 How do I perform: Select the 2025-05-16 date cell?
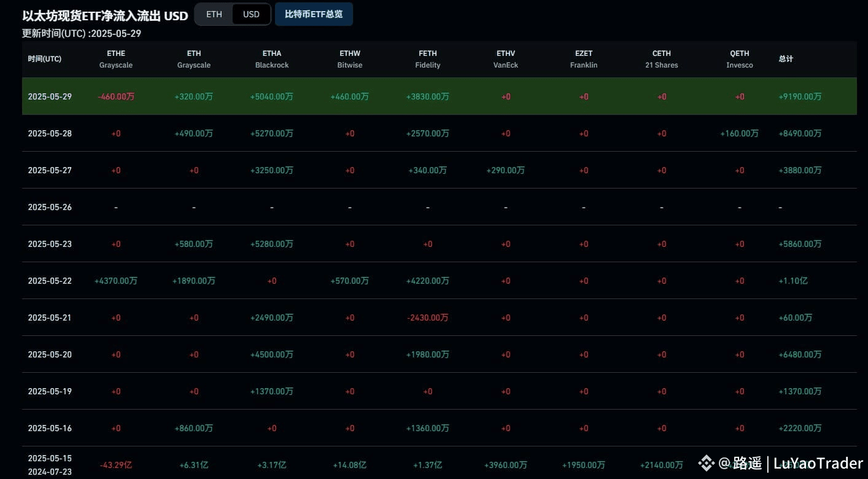tap(50, 428)
